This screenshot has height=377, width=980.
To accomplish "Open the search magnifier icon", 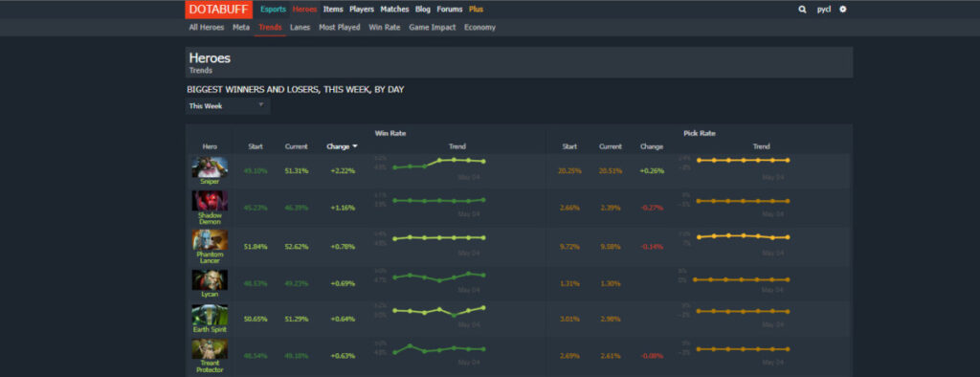I will click(x=802, y=10).
